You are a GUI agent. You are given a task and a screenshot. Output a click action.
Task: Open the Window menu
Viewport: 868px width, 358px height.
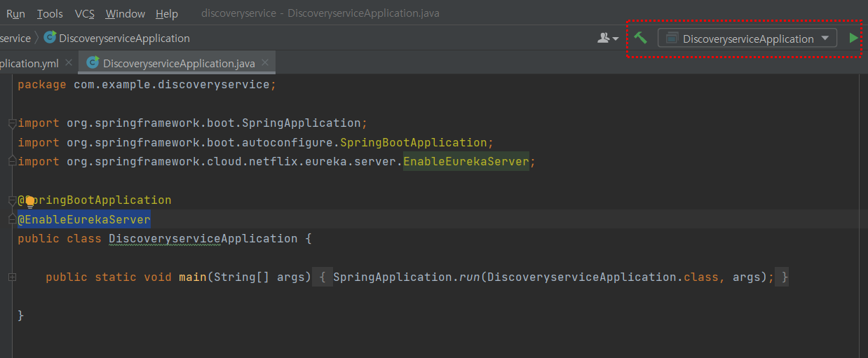126,13
